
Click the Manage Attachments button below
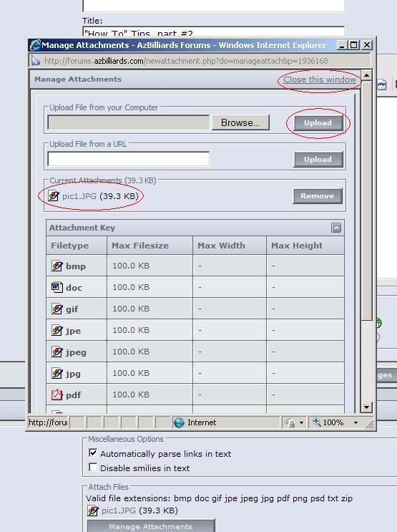(150, 526)
